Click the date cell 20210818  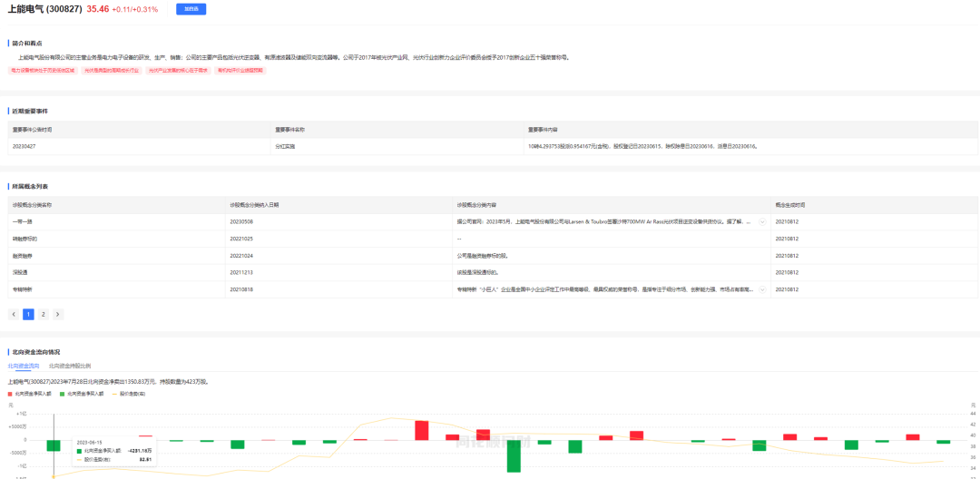pos(338,289)
